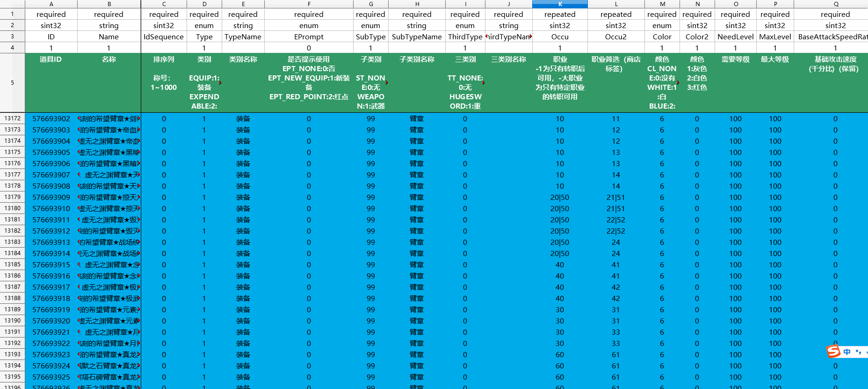Click the '最大等级' green header cell

pos(775,83)
